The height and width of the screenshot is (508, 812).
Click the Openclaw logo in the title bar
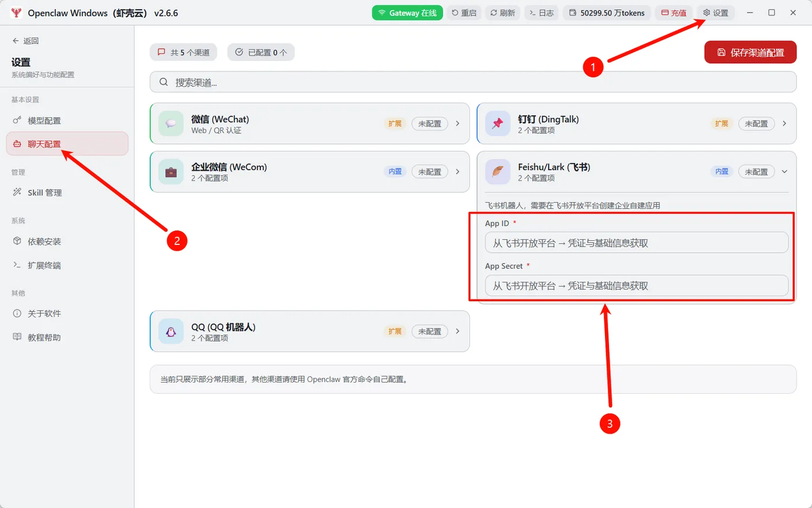click(16, 13)
